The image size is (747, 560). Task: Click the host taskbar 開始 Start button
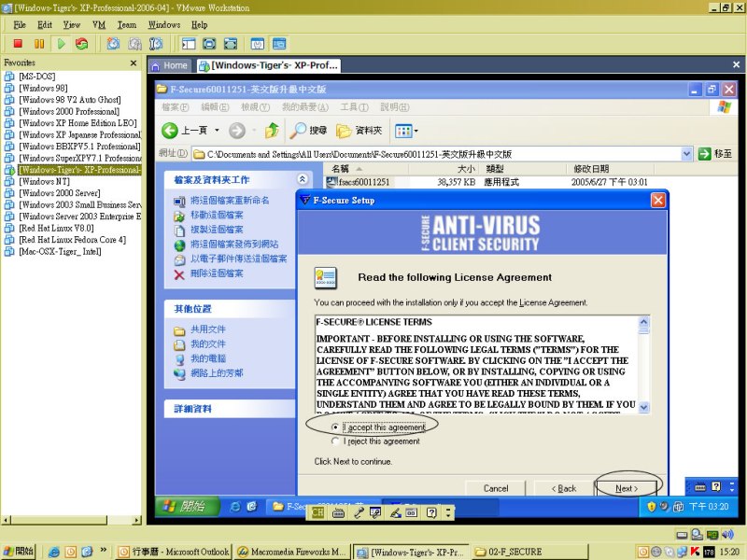pos(19,552)
